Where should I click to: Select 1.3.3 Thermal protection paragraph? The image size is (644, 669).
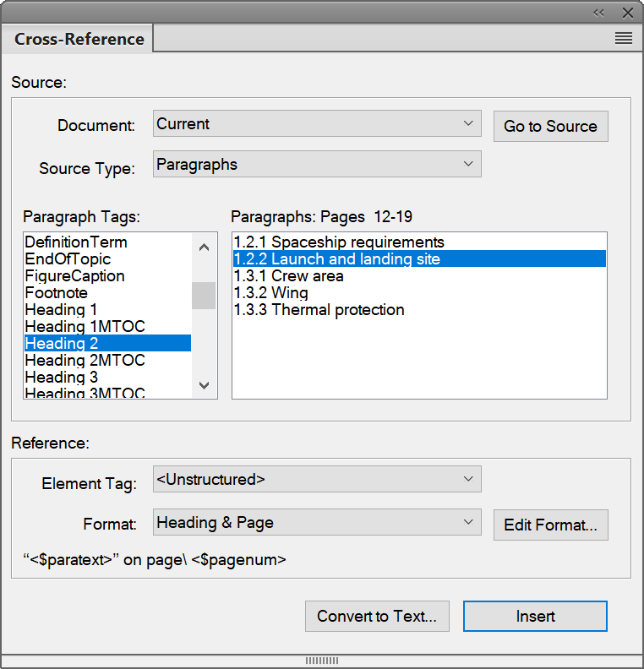319,310
